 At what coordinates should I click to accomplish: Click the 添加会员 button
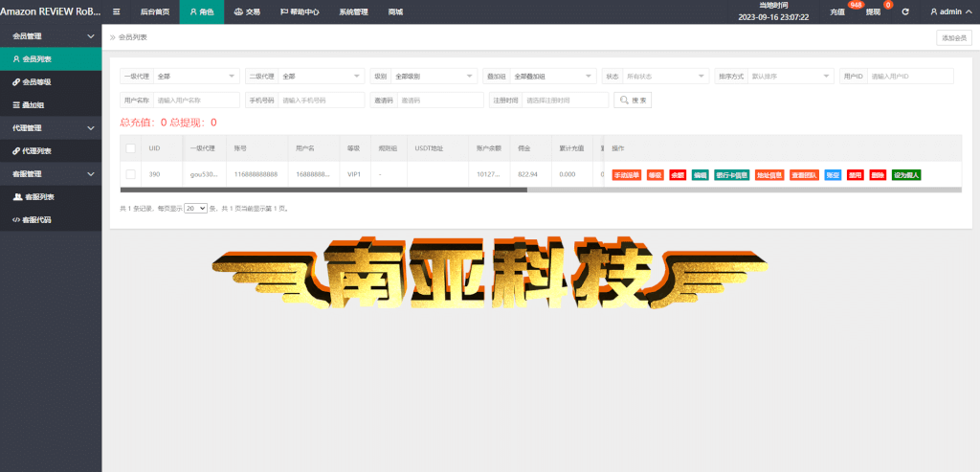pyautogui.click(x=954, y=37)
